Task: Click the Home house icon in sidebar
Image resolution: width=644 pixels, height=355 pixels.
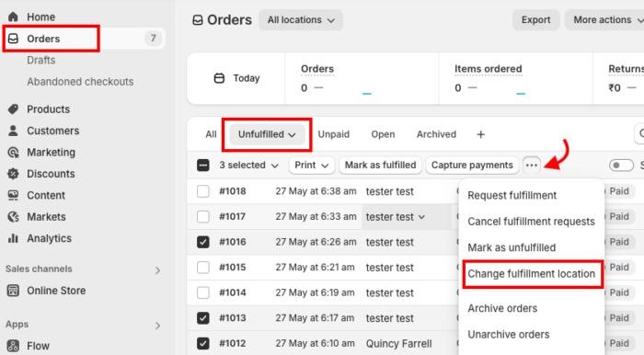Action: [13, 17]
